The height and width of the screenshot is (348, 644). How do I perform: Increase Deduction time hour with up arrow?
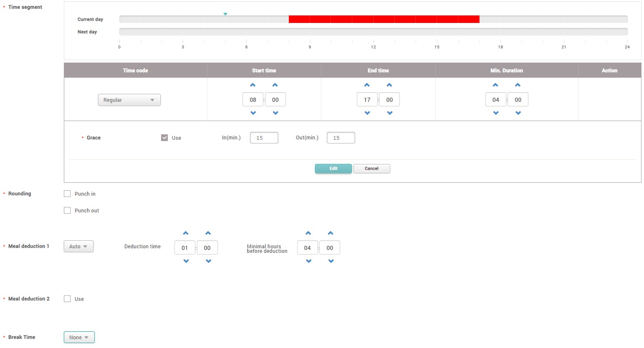click(186, 233)
